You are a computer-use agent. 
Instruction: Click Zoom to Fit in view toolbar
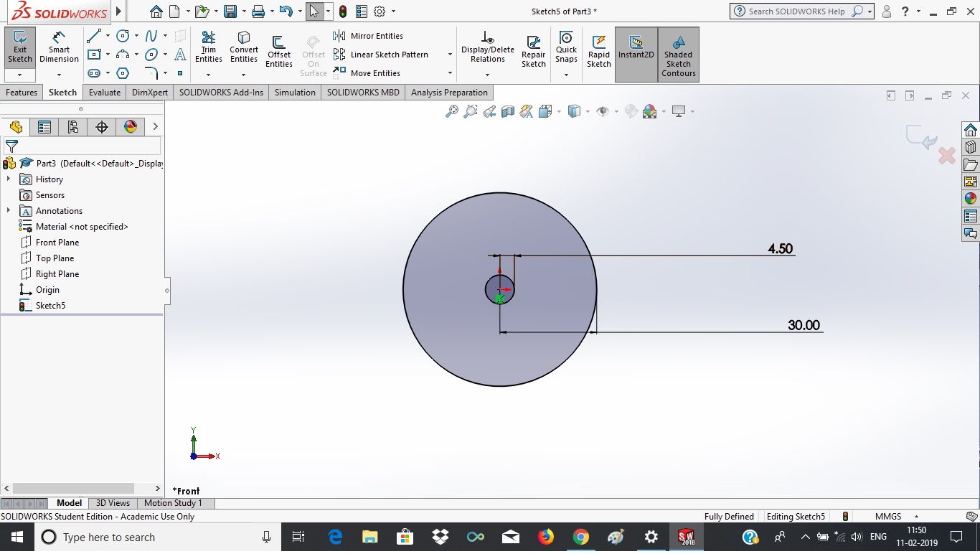pyautogui.click(x=452, y=111)
